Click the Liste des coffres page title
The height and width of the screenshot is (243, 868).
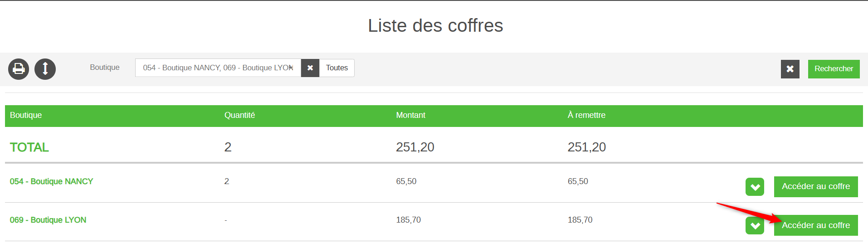[435, 26]
